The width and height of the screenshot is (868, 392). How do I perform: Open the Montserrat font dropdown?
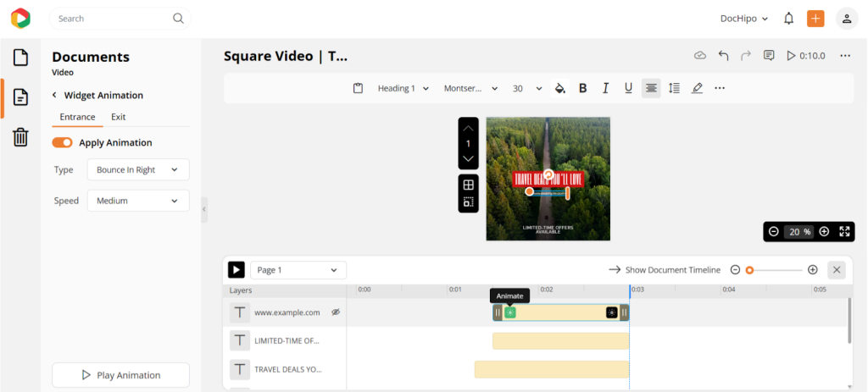470,88
